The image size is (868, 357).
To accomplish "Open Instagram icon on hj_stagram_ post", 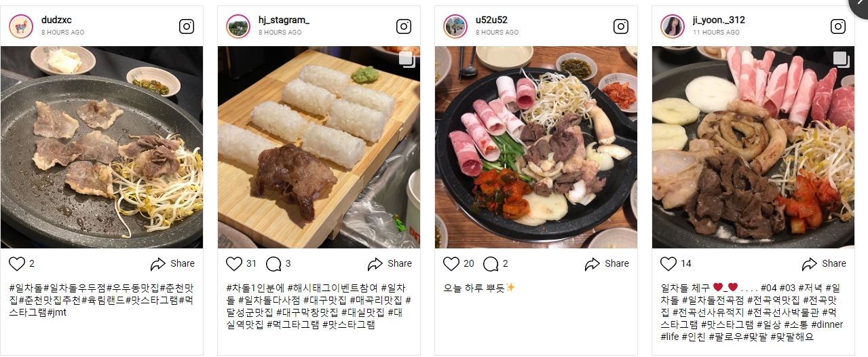I will [404, 26].
